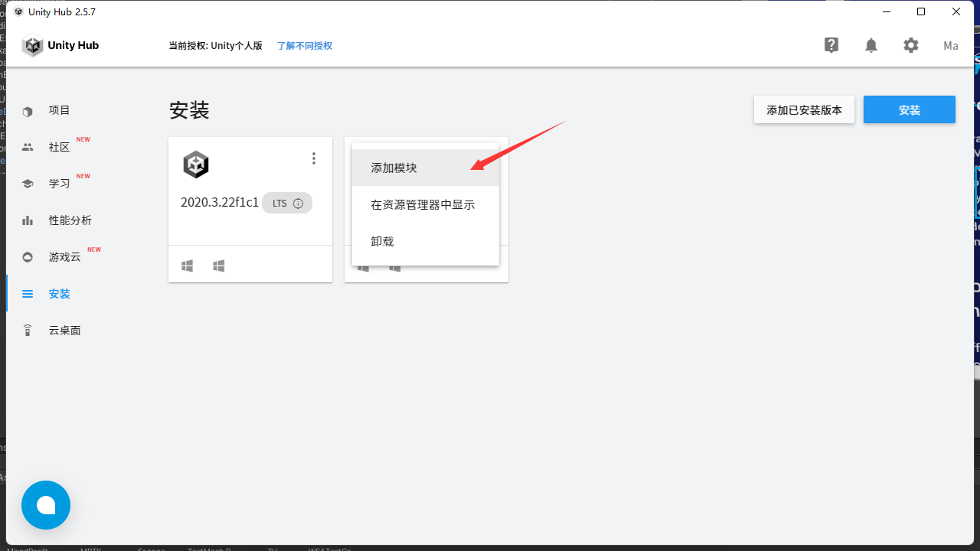The height and width of the screenshot is (551, 980).
Task: Choose 卸载 from the context menu
Action: [426, 241]
